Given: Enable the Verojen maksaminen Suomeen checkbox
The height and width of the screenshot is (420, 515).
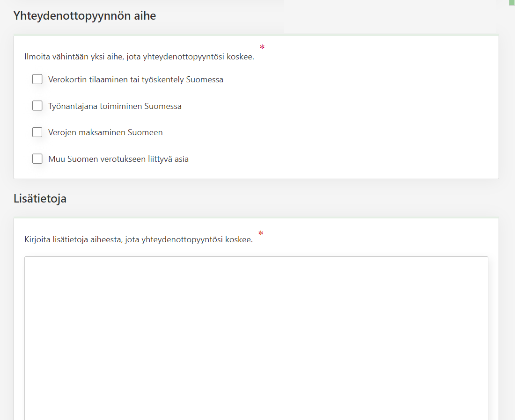Looking at the screenshot, I should 37,132.
